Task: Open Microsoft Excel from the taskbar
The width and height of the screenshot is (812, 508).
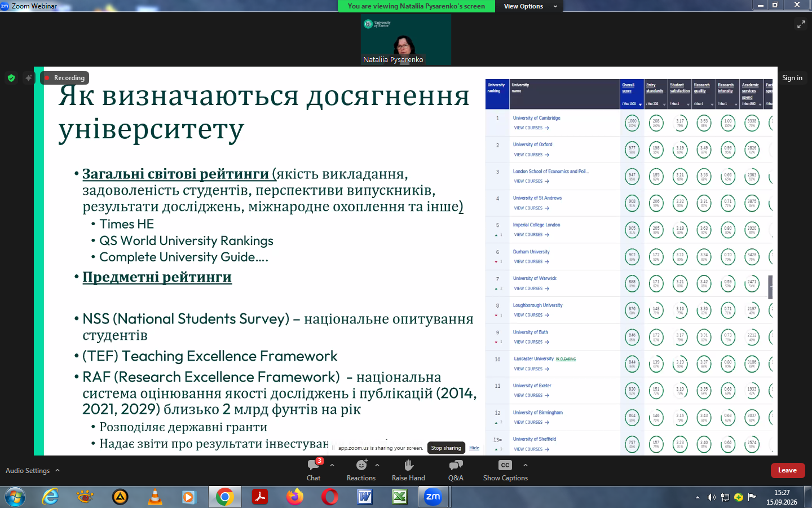Action: (x=400, y=497)
